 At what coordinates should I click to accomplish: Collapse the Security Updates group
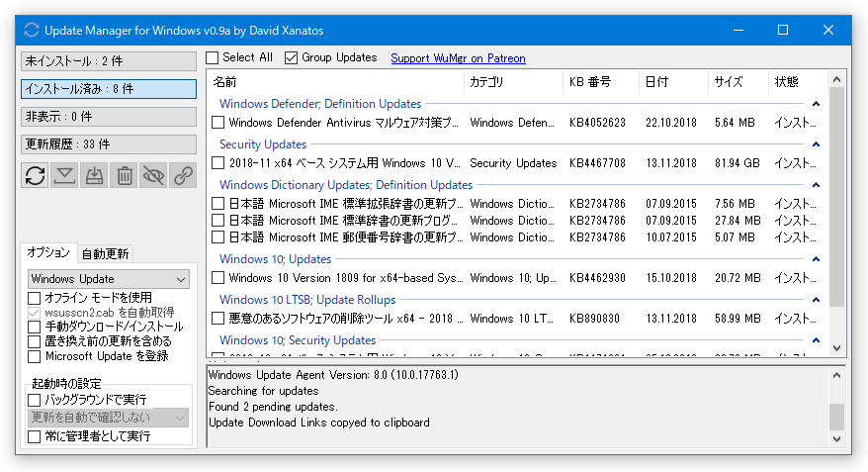(x=816, y=144)
